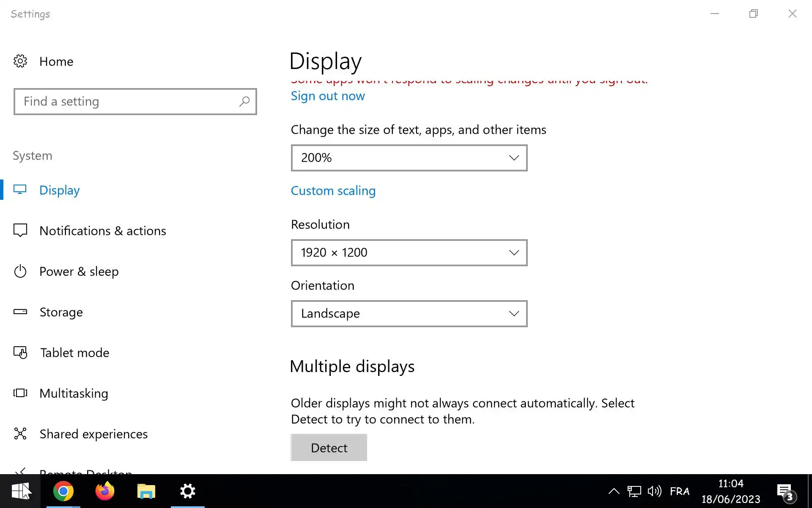Expand the 200% scaling dropdown
812x508 pixels.
[409, 158]
